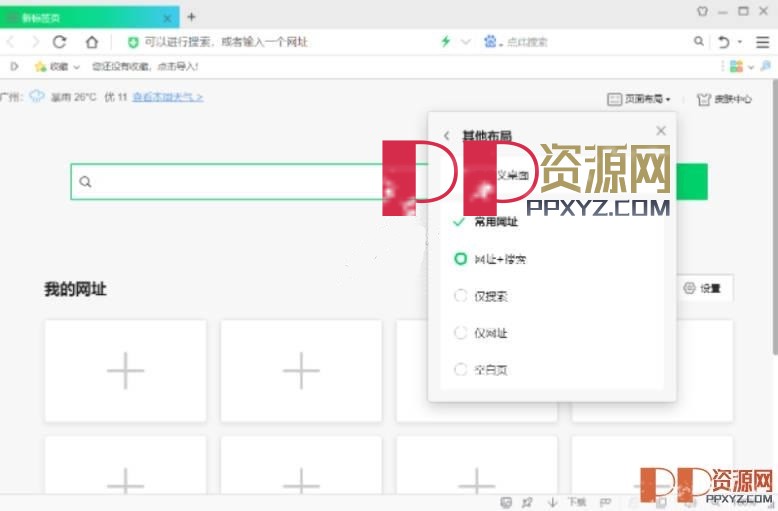This screenshot has width=778, height=511.
Task: Select the 仅搜索 radio option
Action: (481, 296)
